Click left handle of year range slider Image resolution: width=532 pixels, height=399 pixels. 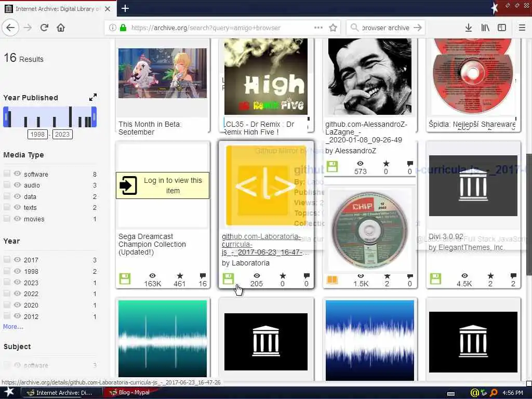(x=6, y=117)
